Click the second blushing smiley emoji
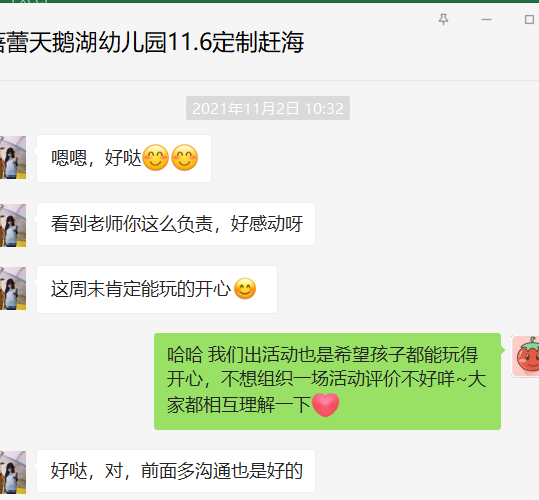This screenshot has height=500, width=539. (185, 158)
